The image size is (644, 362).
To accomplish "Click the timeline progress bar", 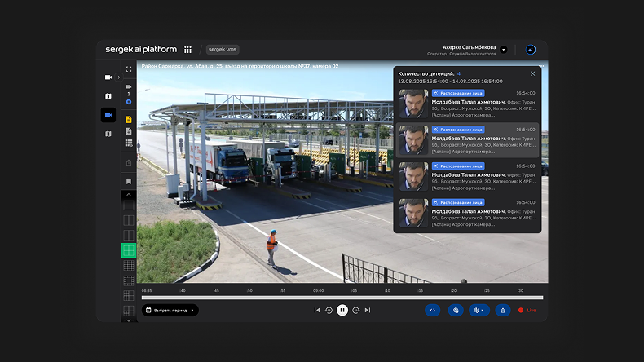I will tap(342, 298).
